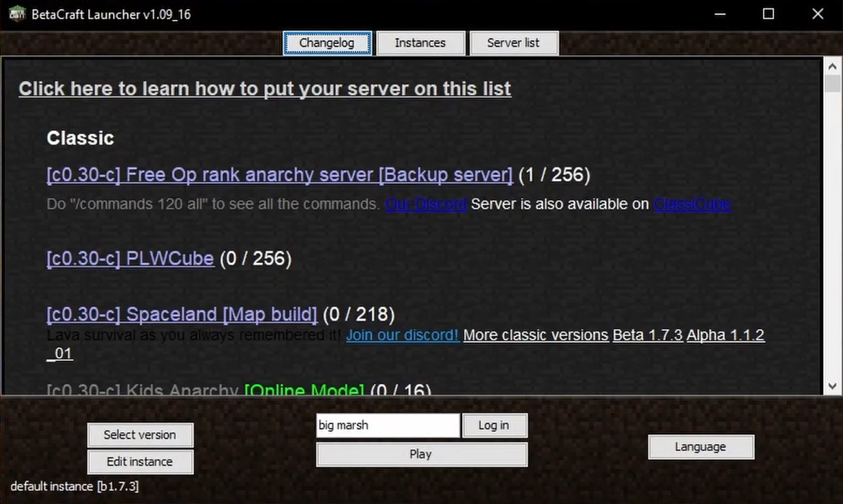
Task: Open the Select version dialog
Action: (x=140, y=435)
